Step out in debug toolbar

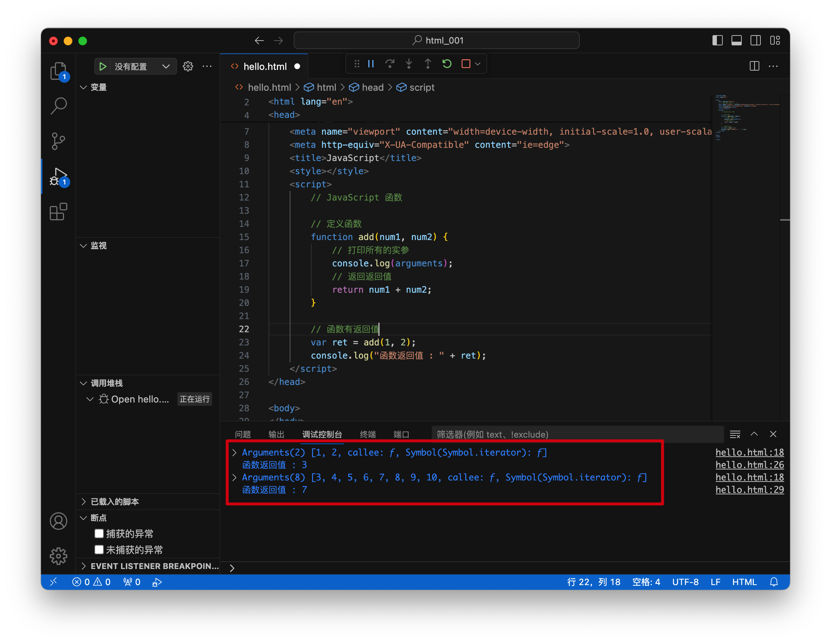428,64
